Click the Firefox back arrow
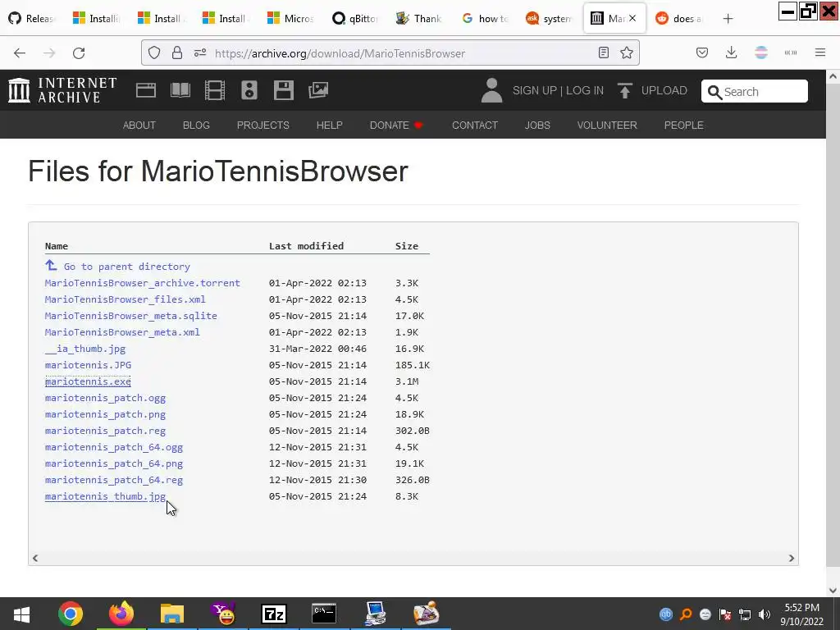 point(20,52)
